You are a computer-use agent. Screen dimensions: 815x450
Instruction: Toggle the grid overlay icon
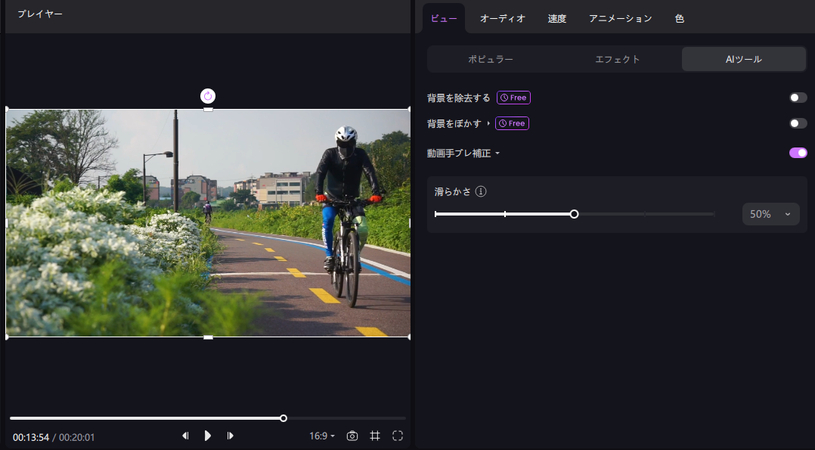(x=375, y=436)
